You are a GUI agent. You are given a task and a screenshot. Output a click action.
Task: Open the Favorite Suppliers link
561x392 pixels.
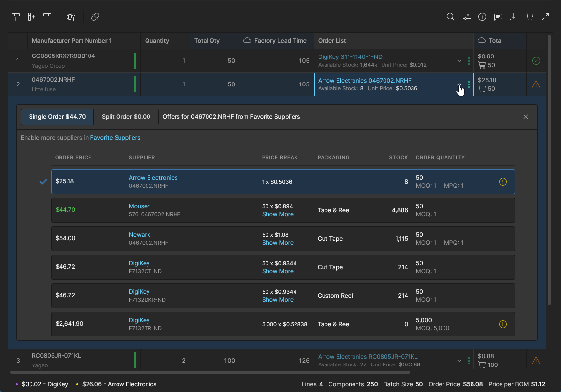115,138
